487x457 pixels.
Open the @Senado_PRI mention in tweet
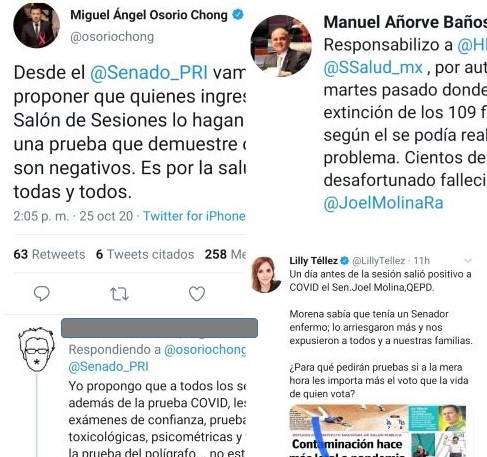149,73
